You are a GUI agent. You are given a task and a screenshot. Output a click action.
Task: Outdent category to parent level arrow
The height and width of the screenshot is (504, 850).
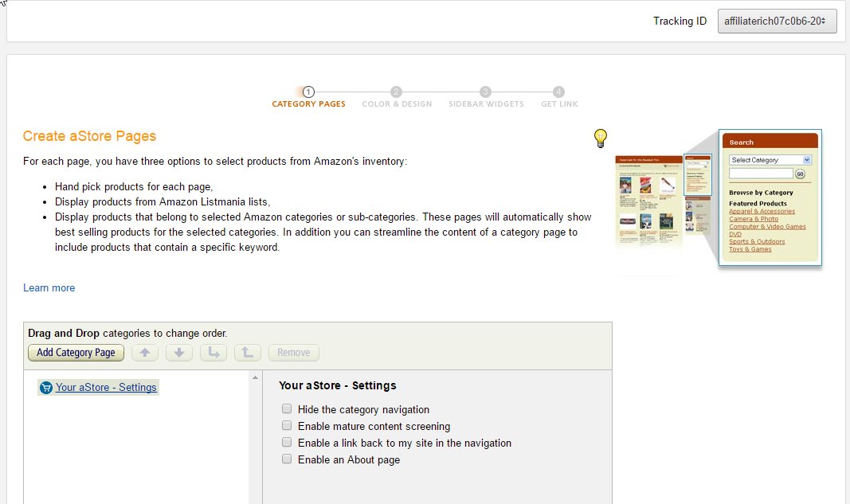pyautogui.click(x=248, y=352)
